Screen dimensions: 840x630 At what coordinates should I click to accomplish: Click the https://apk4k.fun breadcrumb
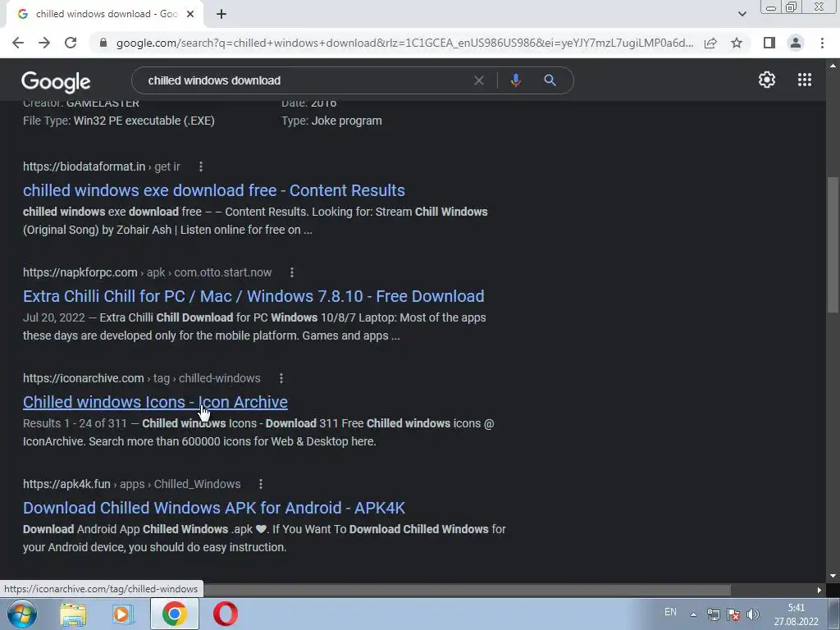click(66, 484)
